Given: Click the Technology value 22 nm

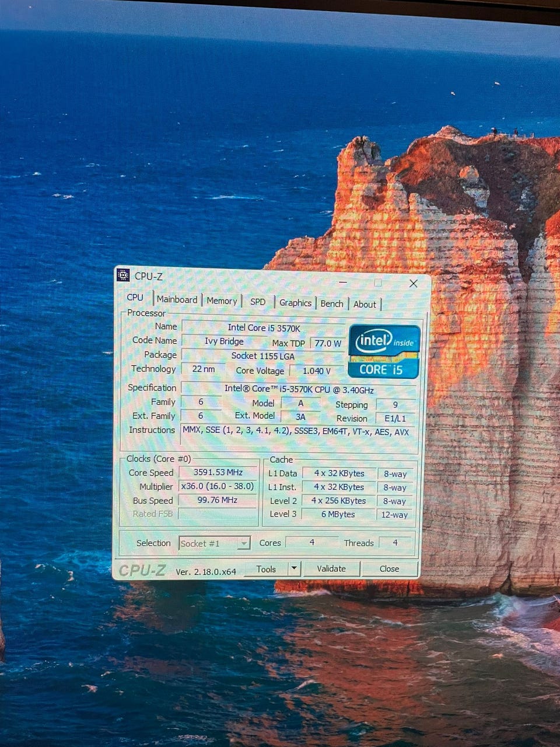Looking at the screenshot, I should tap(203, 369).
